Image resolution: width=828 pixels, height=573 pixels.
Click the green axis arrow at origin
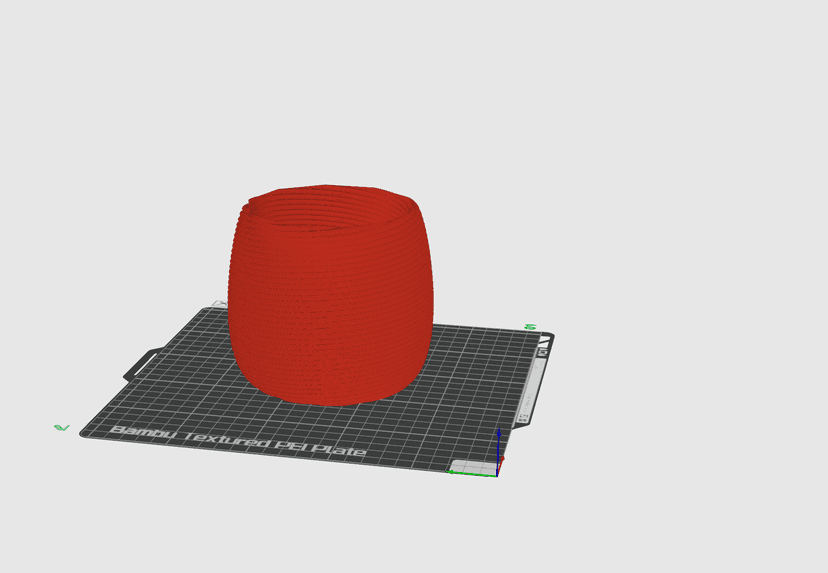click(x=472, y=474)
